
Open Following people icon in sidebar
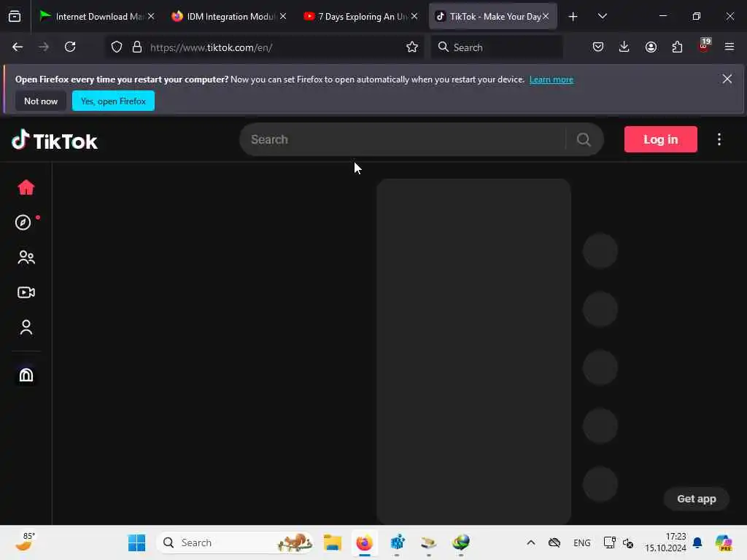pos(26,257)
